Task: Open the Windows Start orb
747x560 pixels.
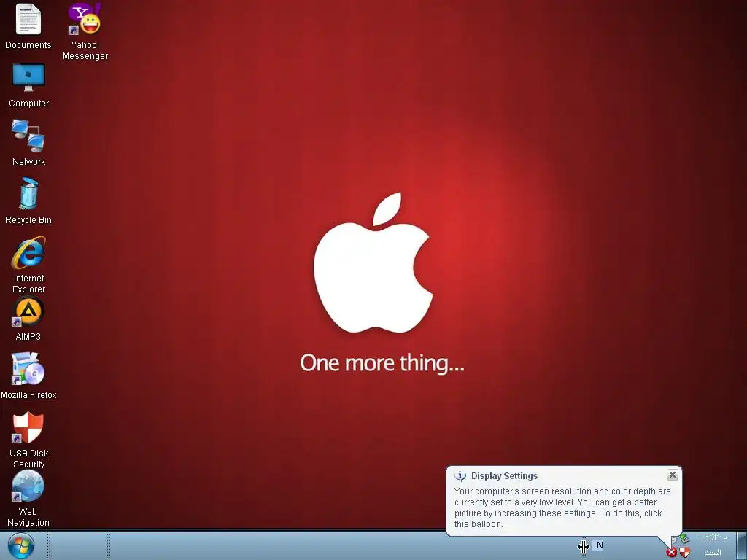Action: click(21, 545)
